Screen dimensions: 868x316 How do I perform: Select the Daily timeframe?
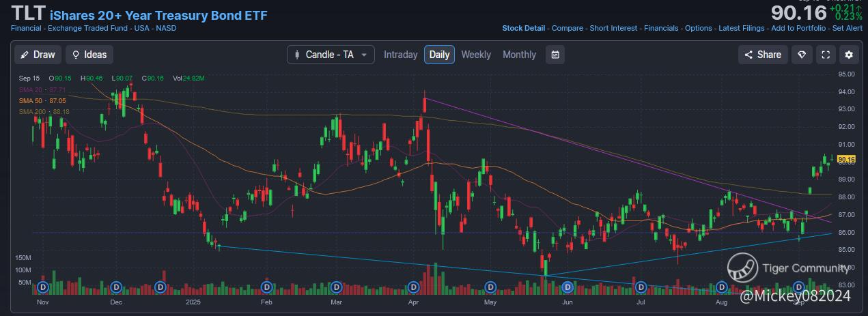(x=439, y=55)
